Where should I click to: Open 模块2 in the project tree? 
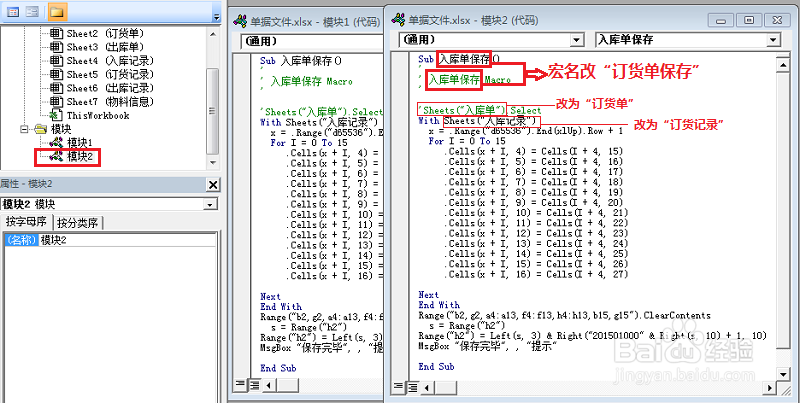71,157
